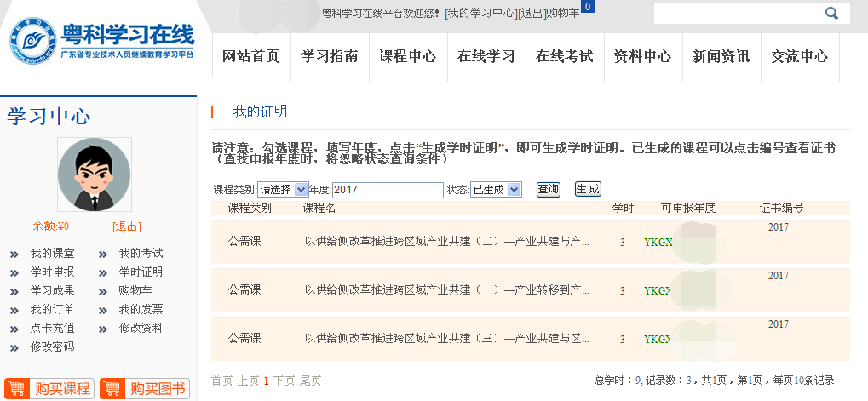Viewport: 868px width, 401px height.
Task: Click the 年度 input field
Action: pos(388,190)
